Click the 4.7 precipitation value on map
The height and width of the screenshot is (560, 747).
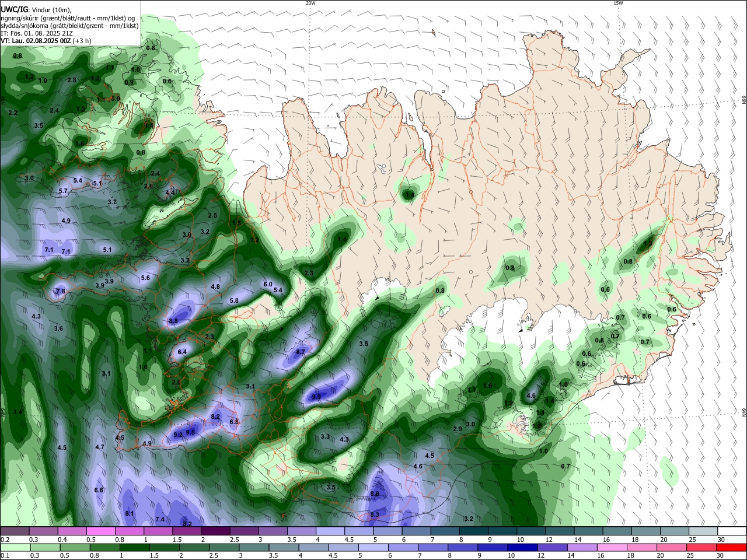click(x=100, y=447)
